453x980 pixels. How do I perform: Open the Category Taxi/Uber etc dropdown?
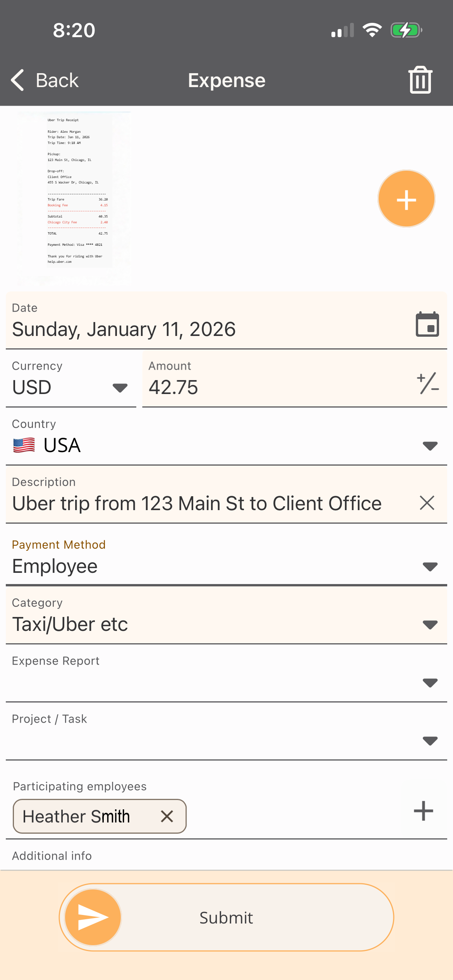226,624
